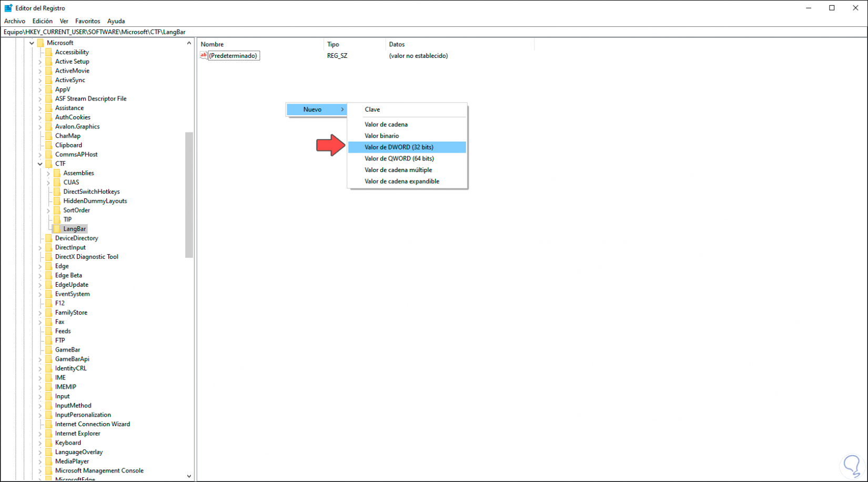
Task: Click the tree scroll down arrow
Action: coord(189,476)
